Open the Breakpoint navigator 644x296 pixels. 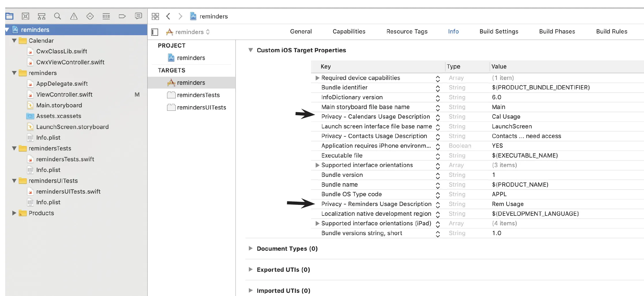point(122,16)
